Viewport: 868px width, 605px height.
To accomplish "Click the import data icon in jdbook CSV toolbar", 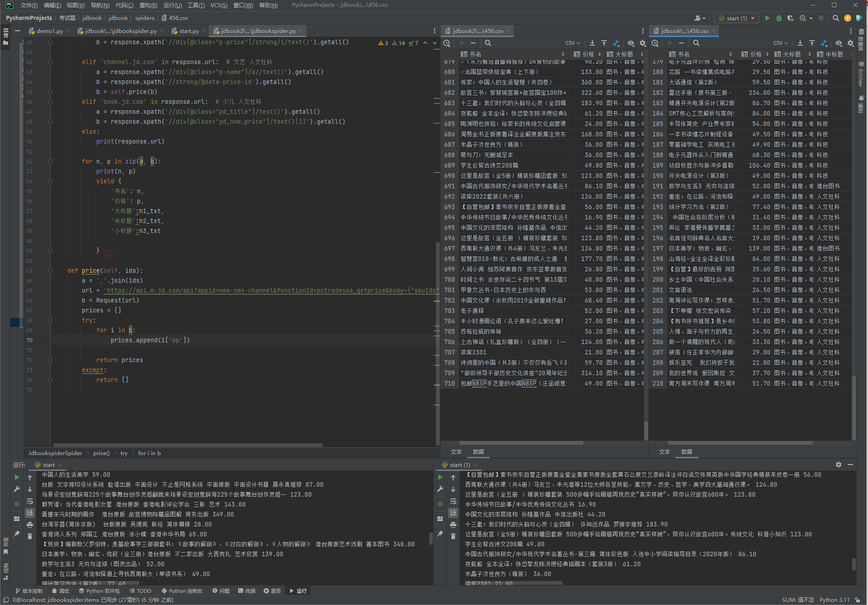I will pyautogui.click(x=812, y=43).
